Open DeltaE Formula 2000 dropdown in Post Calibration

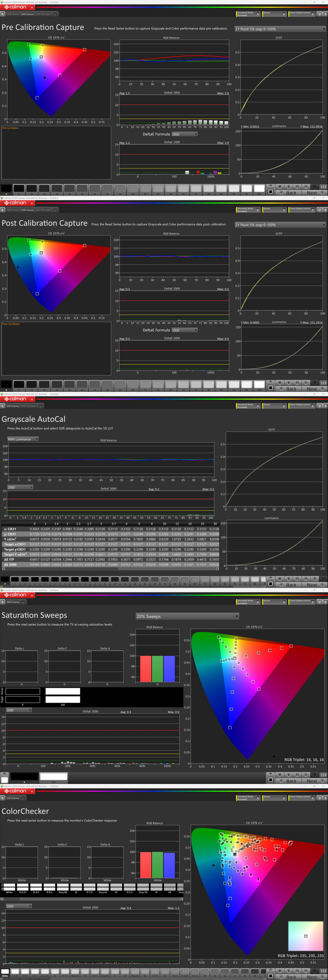coord(184,330)
